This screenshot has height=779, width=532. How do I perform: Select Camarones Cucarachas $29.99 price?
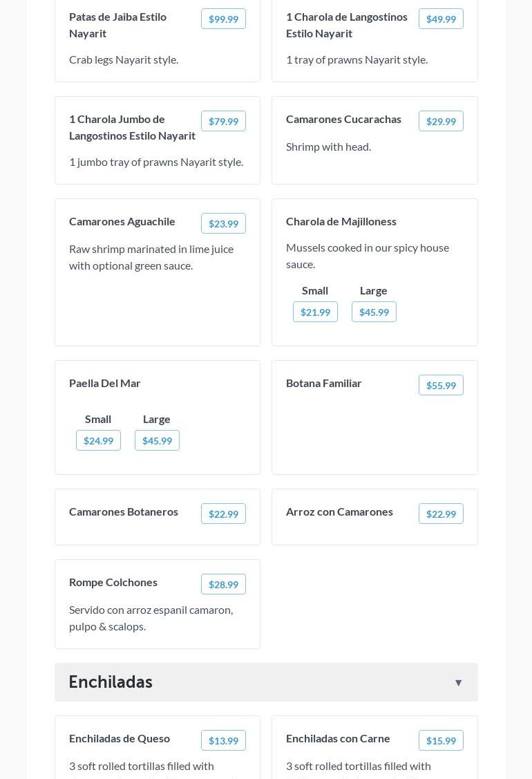click(x=441, y=121)
